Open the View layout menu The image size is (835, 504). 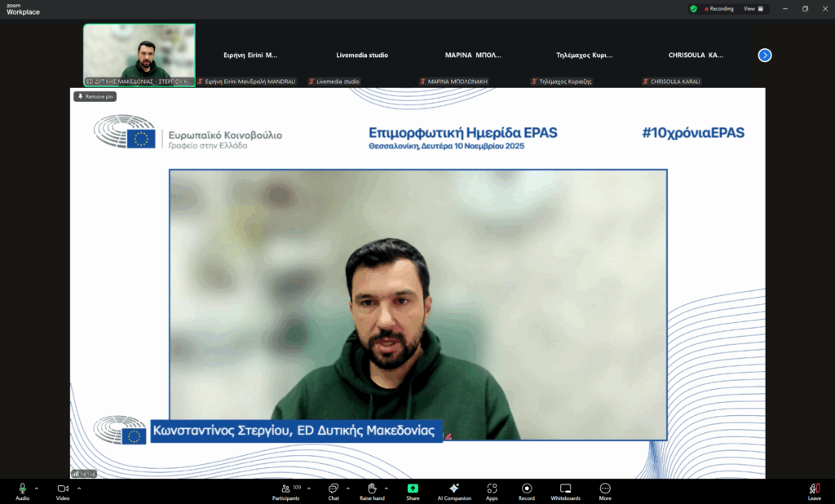(753, 9)
